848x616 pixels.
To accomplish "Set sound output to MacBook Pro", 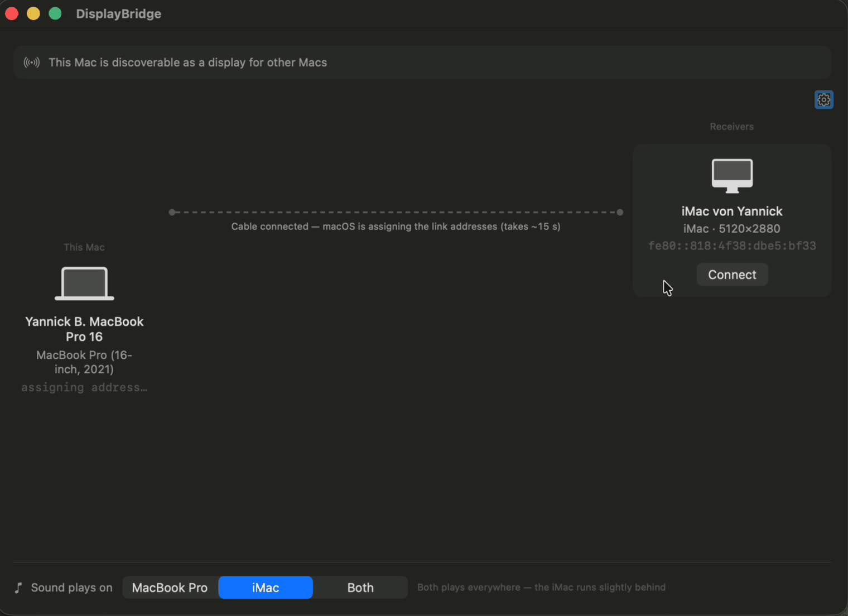I will click(170, 588).
